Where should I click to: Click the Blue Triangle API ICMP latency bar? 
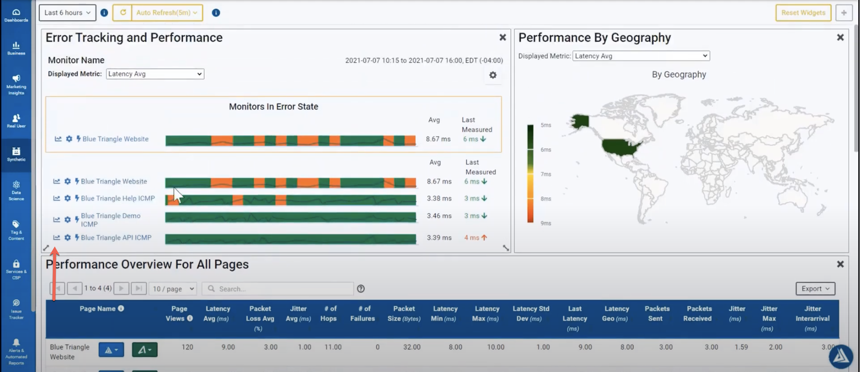(x=290, y=239)
